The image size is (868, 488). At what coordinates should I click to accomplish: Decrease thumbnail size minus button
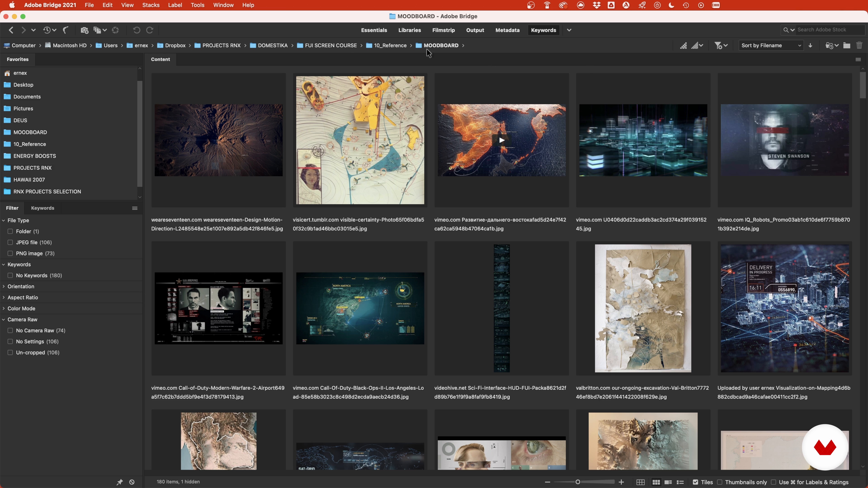547,482
